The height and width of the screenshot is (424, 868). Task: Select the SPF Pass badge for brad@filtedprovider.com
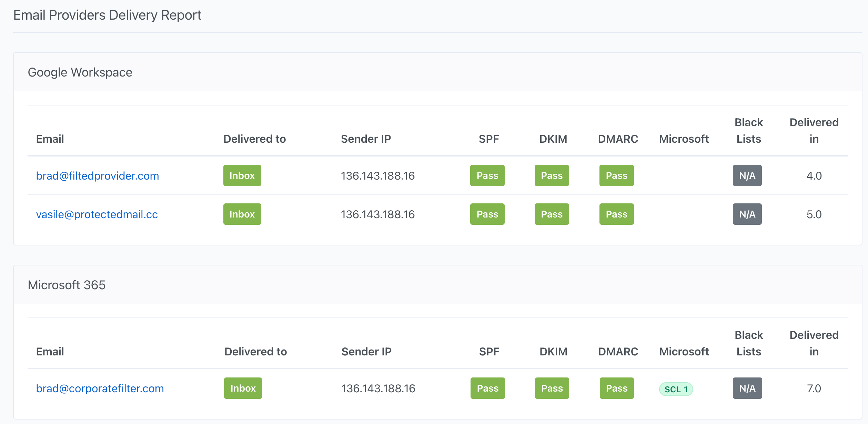[487, 175]
